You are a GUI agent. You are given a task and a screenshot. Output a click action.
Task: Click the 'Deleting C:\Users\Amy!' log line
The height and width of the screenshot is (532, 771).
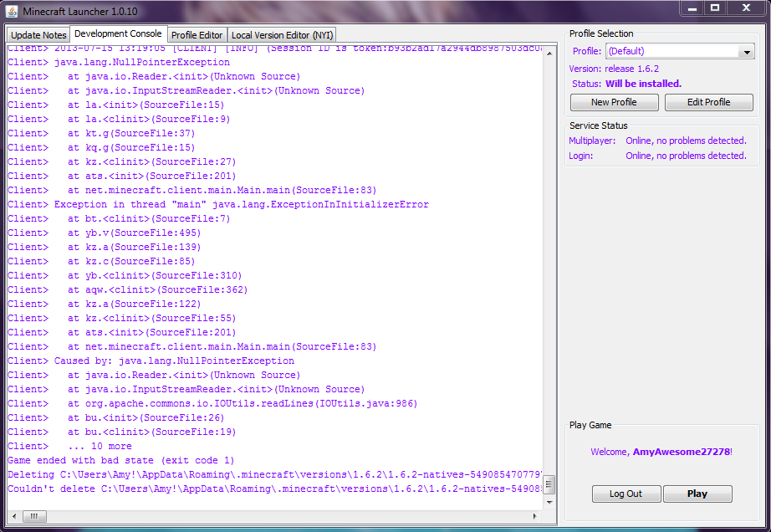click(275, 474)
